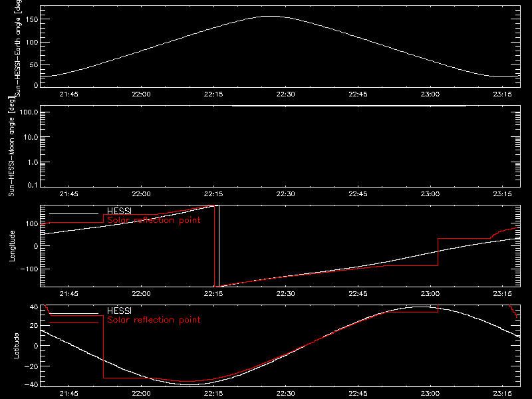Click red legend line sample in Latitude plot

(x=74, y=323)
